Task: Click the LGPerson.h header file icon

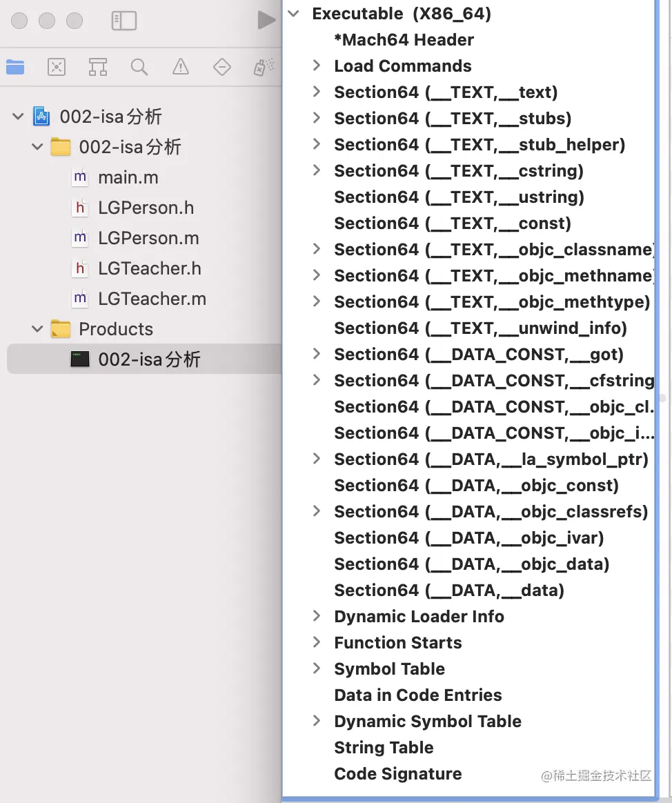Action: 80,208
